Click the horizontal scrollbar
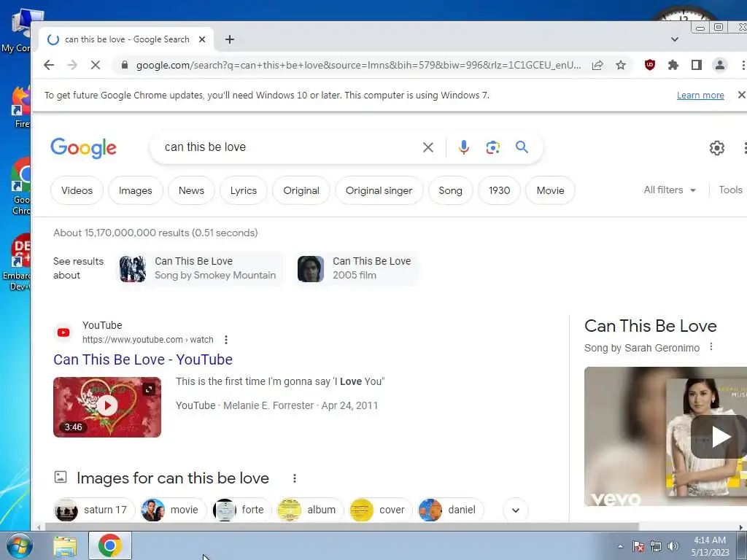Image resolution: width=747 pixels, height=560 pixels. pos(341,526)
